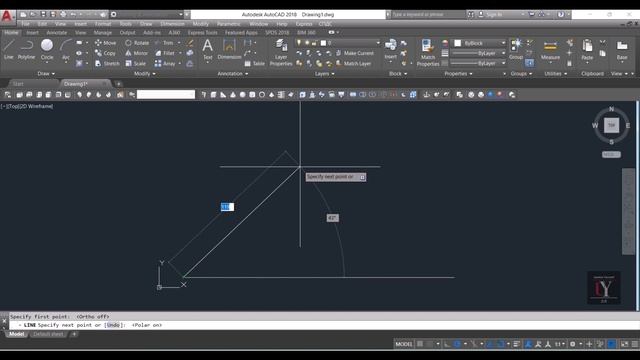The image size is (640, 360).
Task: Click the Copy tool icon
Action: coord(98,53)
